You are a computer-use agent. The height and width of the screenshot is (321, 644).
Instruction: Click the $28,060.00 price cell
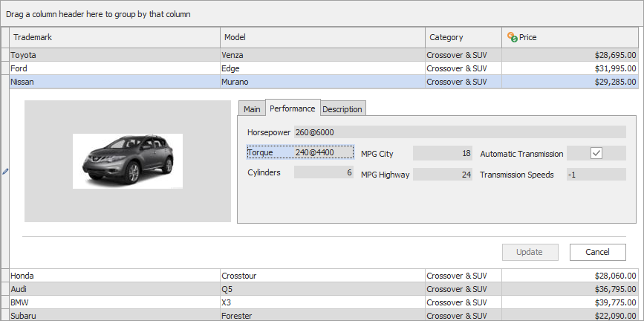coord(570,276)
